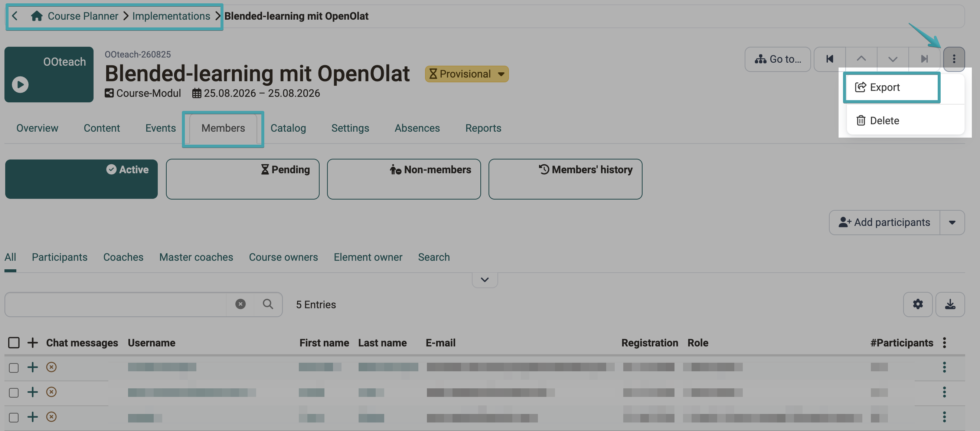Toggle the select-all checkbox in header
The width and height of the screenshot is (980, 431).
coord(14,343)
